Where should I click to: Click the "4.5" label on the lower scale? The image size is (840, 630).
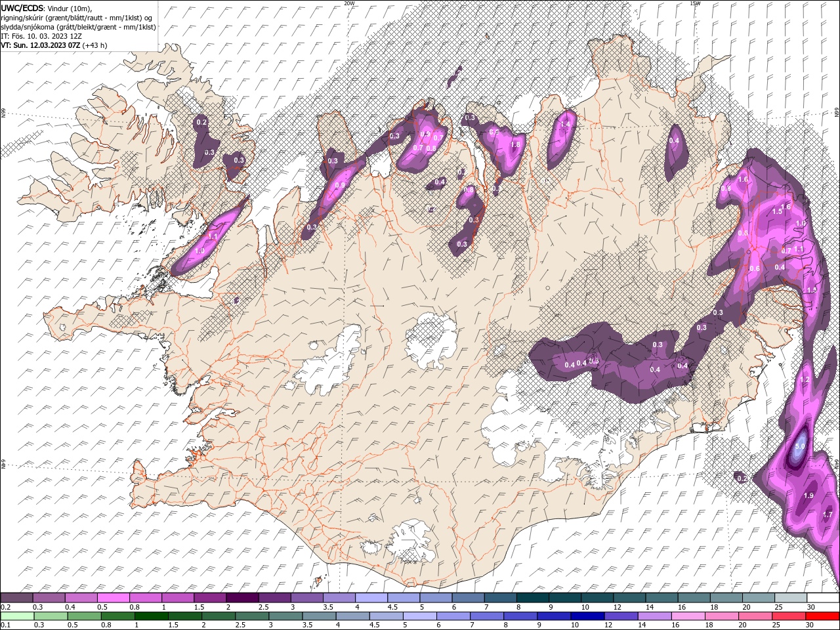[x=375, y=625]
